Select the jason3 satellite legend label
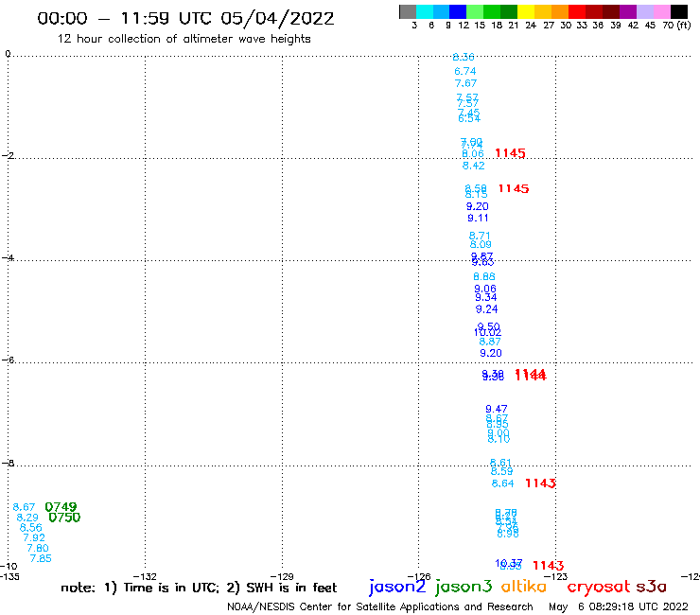700x615 pixels. coord(464,587)
